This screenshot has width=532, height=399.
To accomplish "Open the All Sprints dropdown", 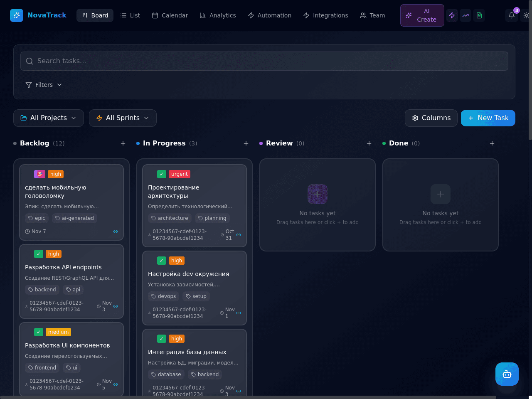I will 123,118.
